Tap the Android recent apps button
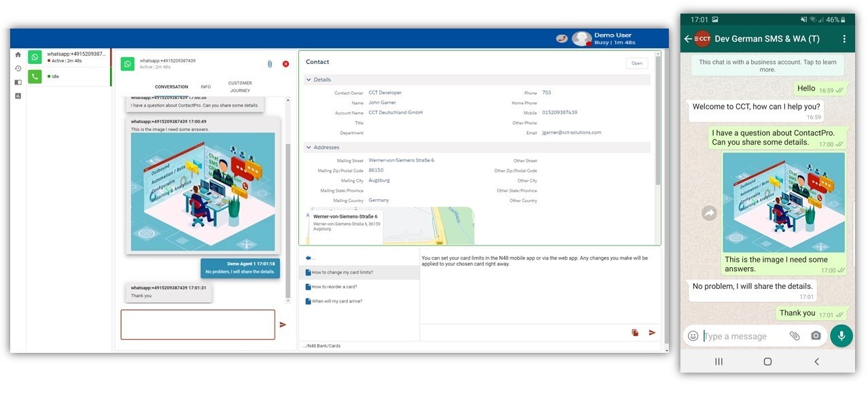 click(x=718, y=362)
